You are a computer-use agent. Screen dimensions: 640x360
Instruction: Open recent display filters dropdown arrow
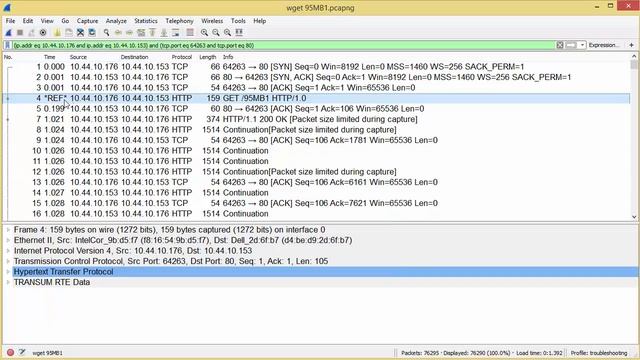(x=582, y=45)
